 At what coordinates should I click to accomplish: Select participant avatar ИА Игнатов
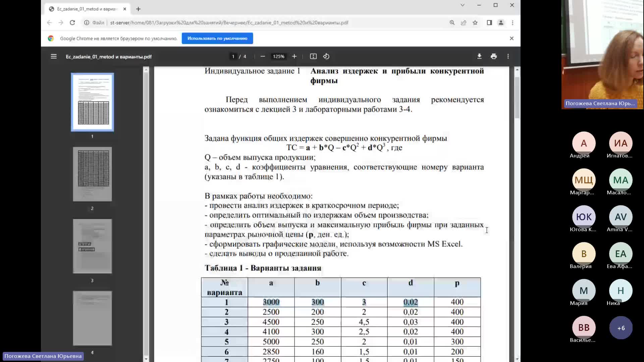[x=621, y=143]
